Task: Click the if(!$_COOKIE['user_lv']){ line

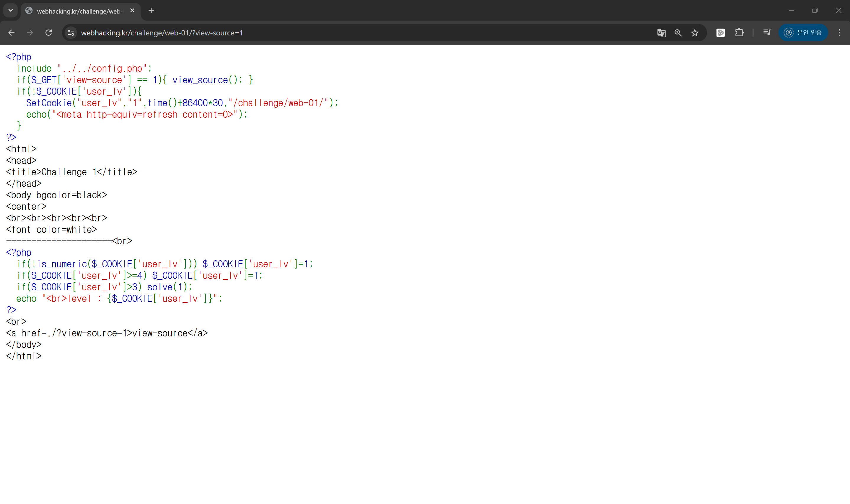Action: (x=79, y=92)
